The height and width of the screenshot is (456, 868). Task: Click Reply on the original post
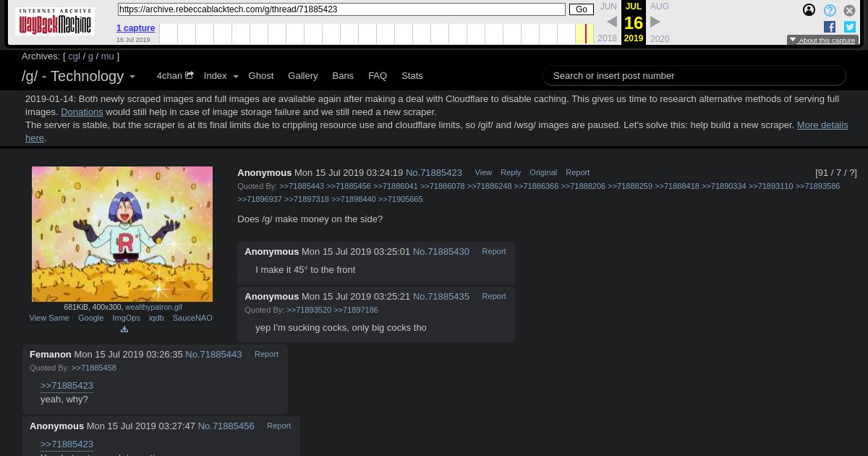511,172
